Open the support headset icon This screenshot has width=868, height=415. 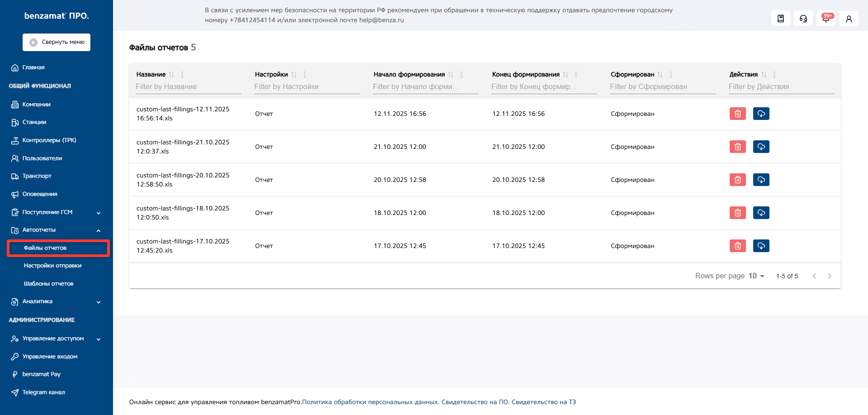coord(803,19)
